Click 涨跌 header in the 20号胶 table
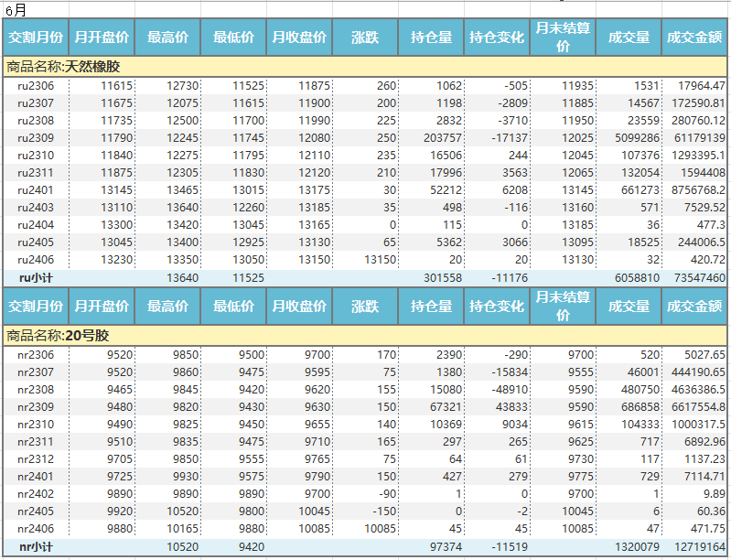Image resolution: width=731 pixels, height=560 pixels. click(x=365, y=307)
